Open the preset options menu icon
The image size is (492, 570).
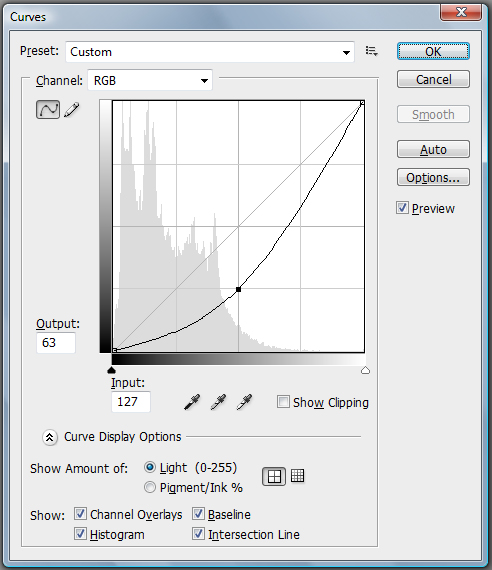tap(371, 51)
